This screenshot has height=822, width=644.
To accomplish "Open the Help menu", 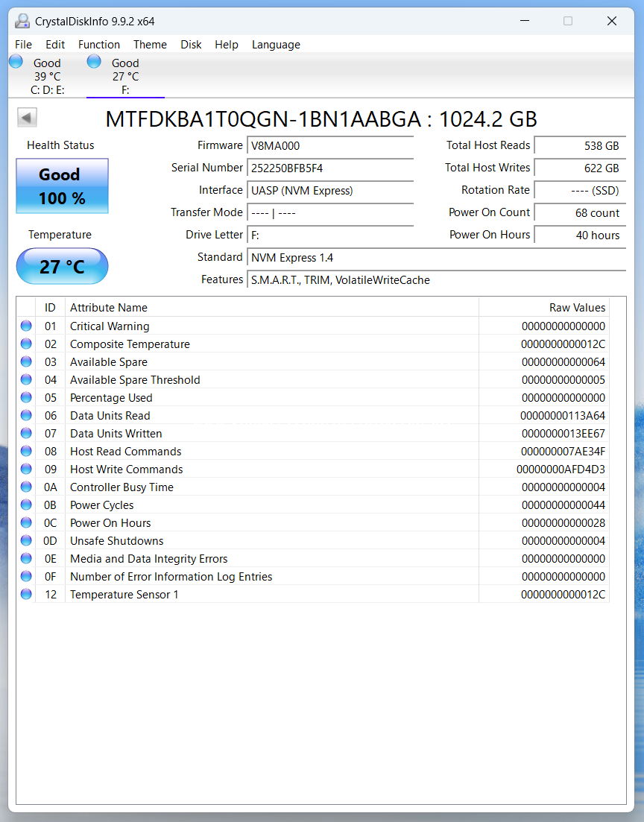I will click(x=227, y=45).
